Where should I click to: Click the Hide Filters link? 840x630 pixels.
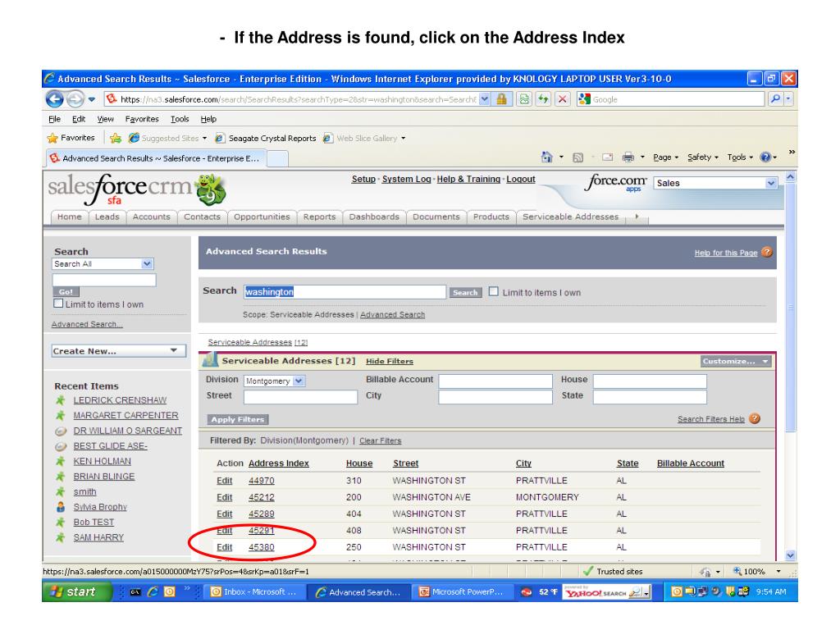[x=390, y=361]
